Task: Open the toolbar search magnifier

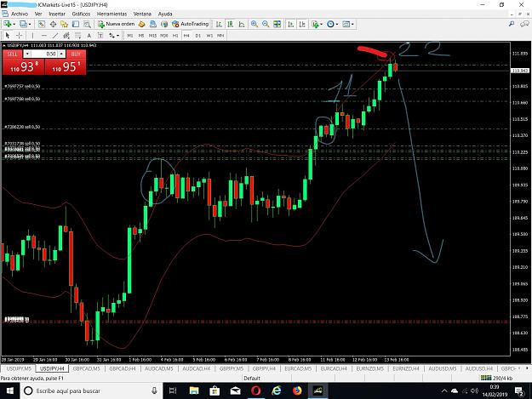Action: (x=512, y=24)
